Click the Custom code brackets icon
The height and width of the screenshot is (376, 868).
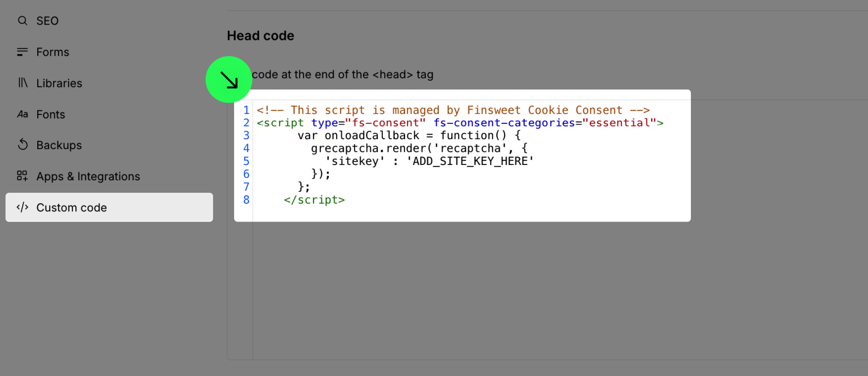(x=22, y=207)
